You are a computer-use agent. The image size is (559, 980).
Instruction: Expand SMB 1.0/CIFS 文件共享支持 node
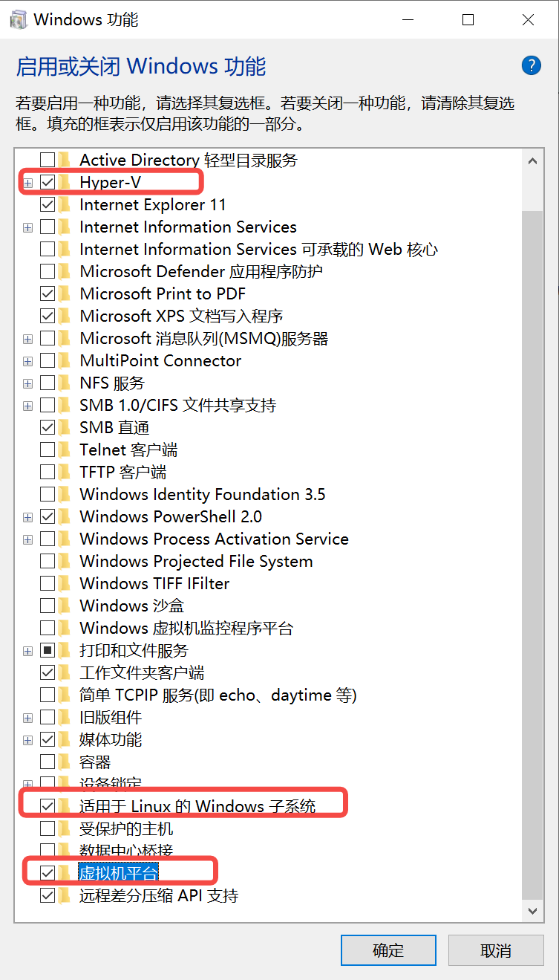coord(28,406)
